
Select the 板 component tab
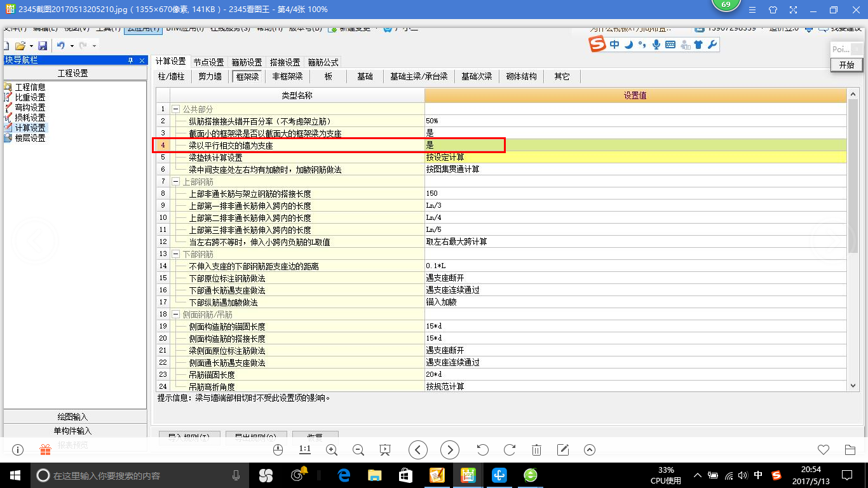point(329,76)
